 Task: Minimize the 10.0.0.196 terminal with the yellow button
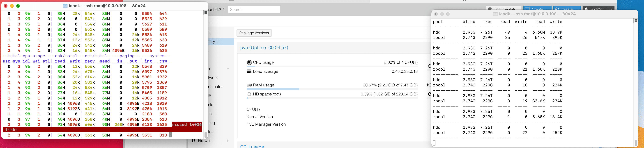[x=12, y=6]
